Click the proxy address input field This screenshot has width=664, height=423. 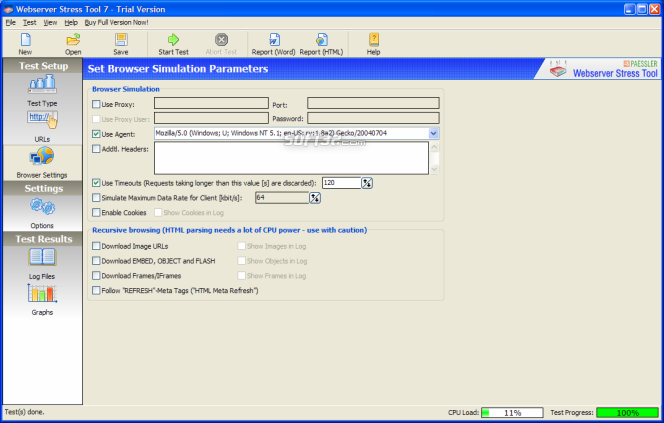point(211,103)
